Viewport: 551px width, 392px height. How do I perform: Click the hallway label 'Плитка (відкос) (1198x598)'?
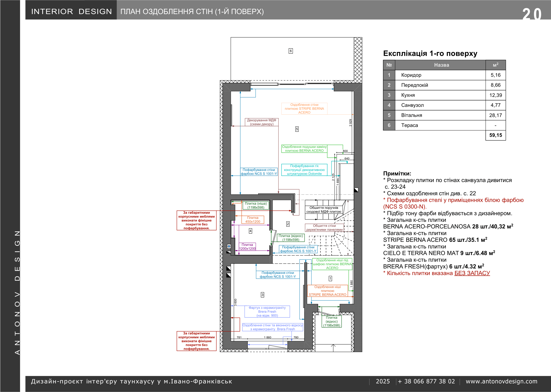click(x=291, y=238)
